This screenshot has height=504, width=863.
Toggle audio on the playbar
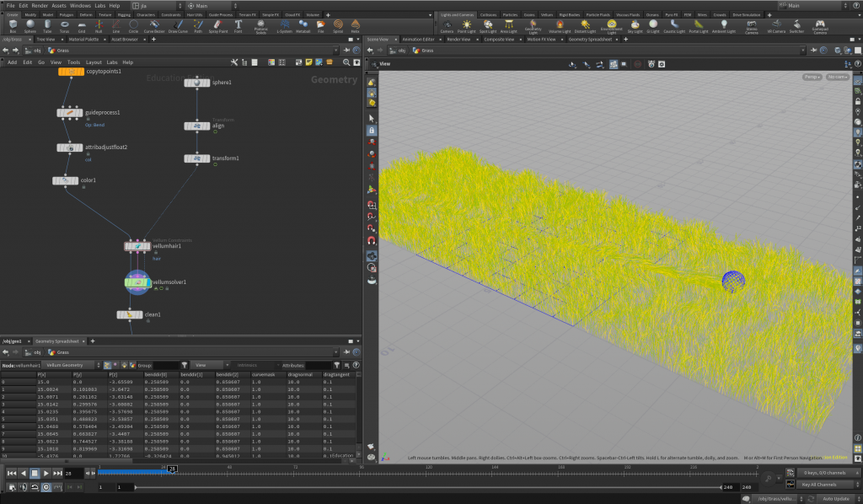point(23,487)
